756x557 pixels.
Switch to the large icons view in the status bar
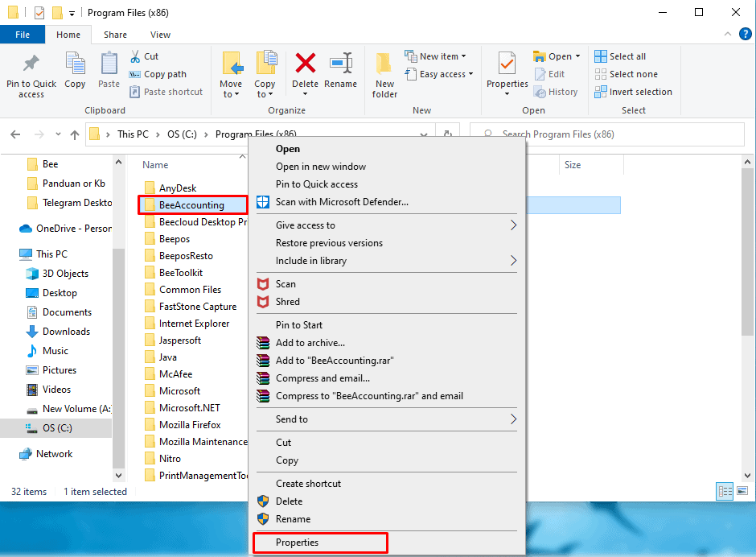(x=742, y=491)
